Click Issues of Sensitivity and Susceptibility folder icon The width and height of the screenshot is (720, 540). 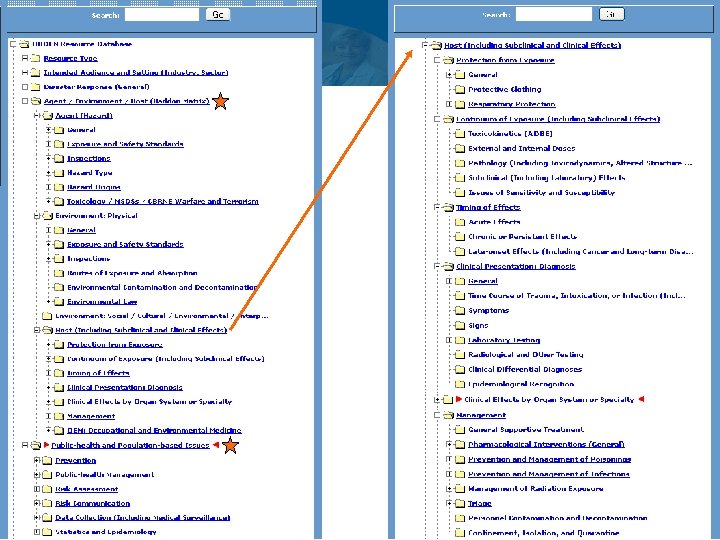click(x=460, y=192)
